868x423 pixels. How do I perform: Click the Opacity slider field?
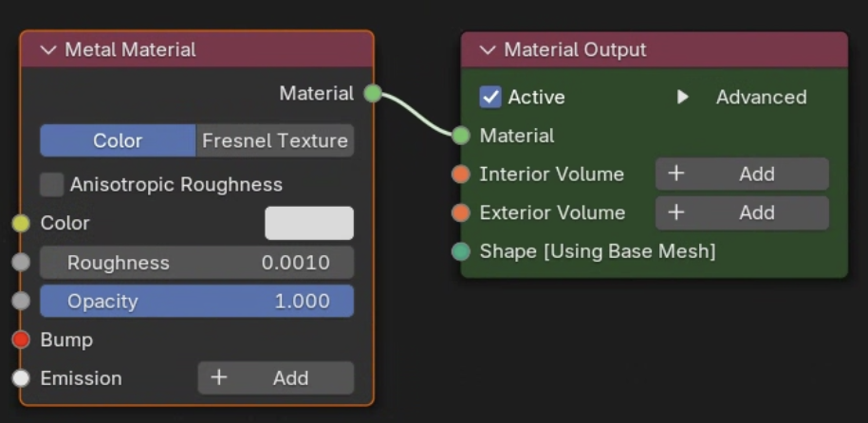point(196,302)
